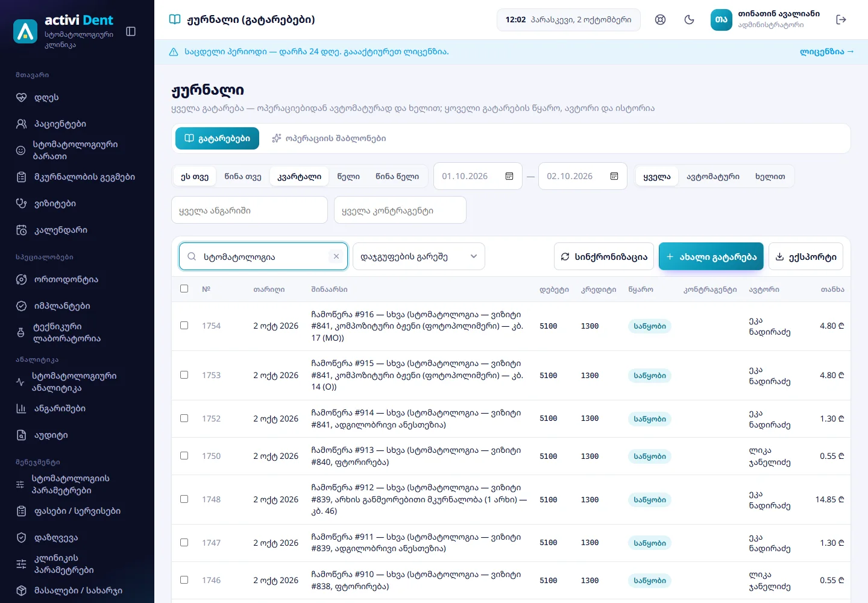868x603 pixels.
Task: Select კვარტალი period filter
Action: click(x=299, y=176)
